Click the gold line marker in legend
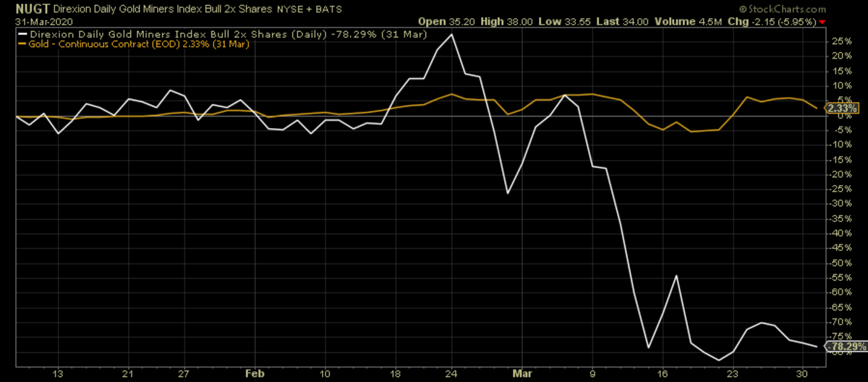 coord(23,45)
